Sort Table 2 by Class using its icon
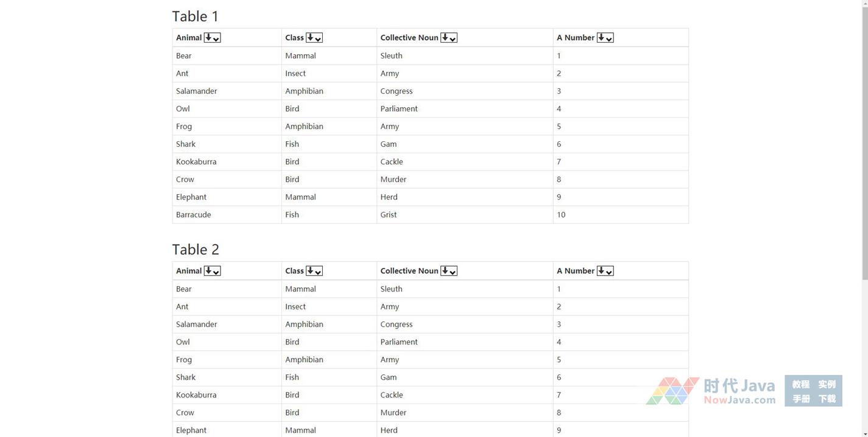868x437 pixels. (314, 271)
